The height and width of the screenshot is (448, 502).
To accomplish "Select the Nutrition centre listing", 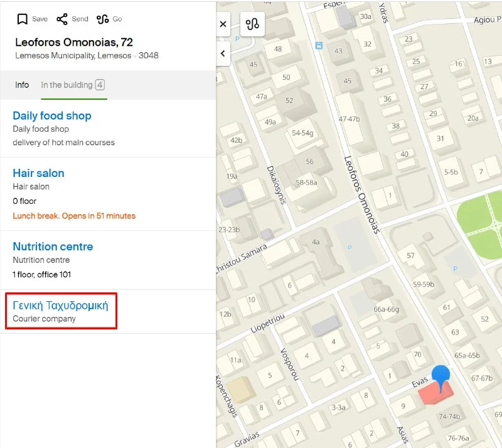I will (x=53, y=247).
